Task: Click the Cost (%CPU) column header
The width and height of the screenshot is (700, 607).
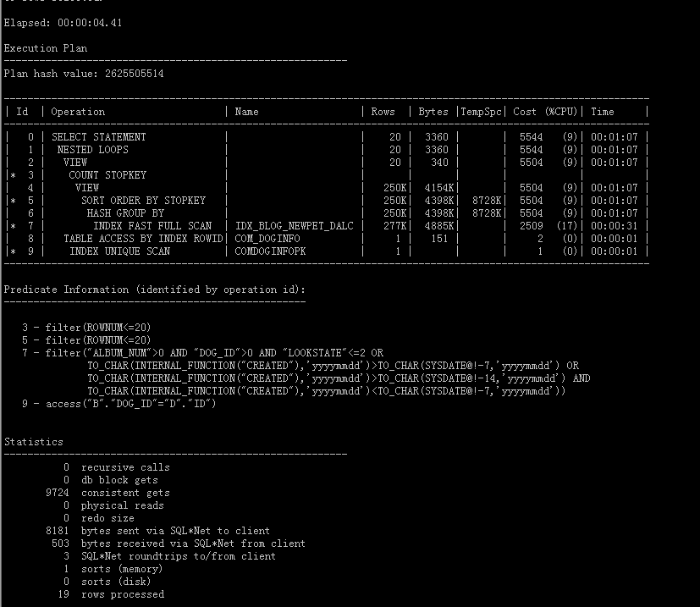Action: coord(544,112)
